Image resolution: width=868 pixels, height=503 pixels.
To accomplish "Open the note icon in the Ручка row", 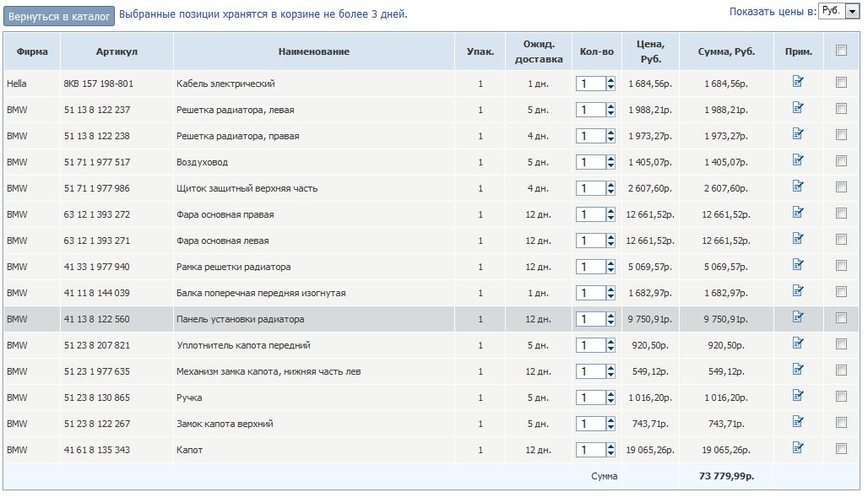I will 798,396.
